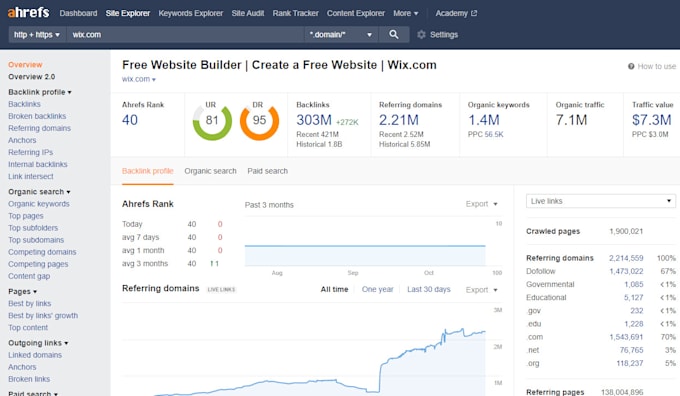Click the UR 81 gauge
The image size is (680, 396).
(x=212, y=121)
